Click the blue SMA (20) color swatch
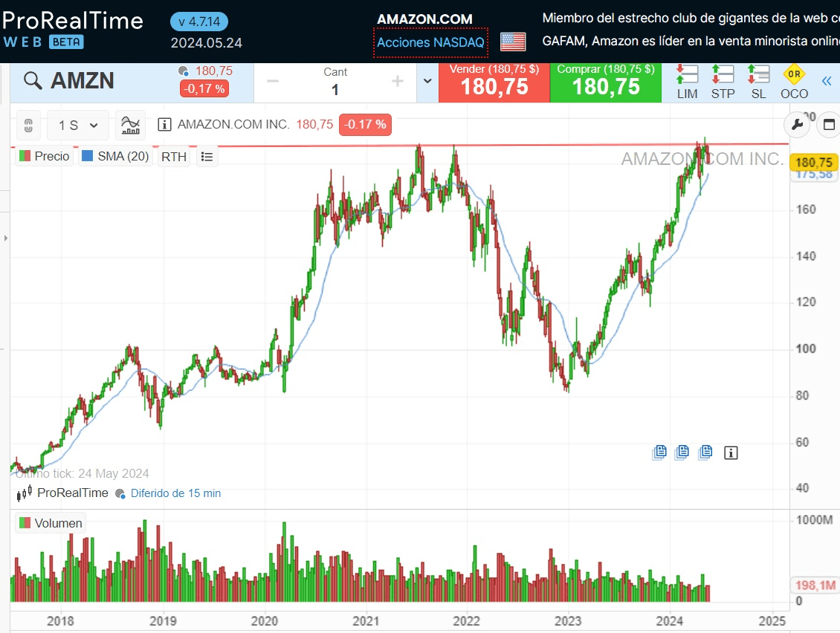Screen dimensions: 840x633 [87, 157]
